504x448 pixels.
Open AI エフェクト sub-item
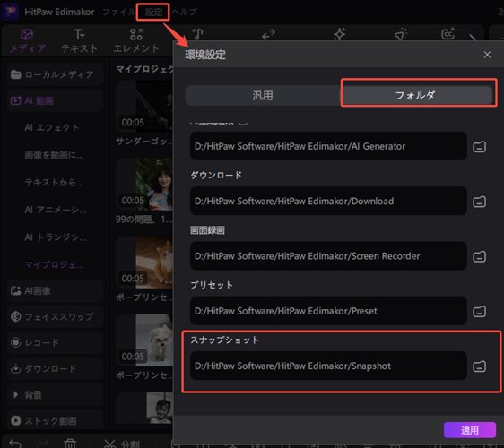click(52, 127)
